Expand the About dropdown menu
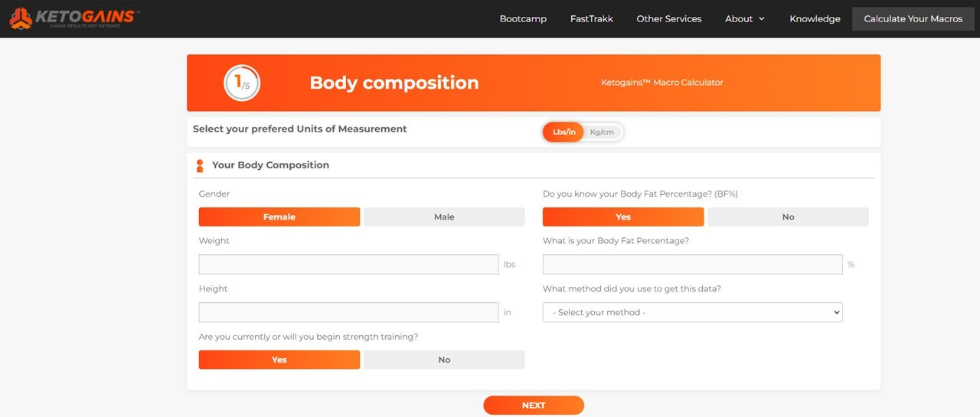 [x=745, y=19]
